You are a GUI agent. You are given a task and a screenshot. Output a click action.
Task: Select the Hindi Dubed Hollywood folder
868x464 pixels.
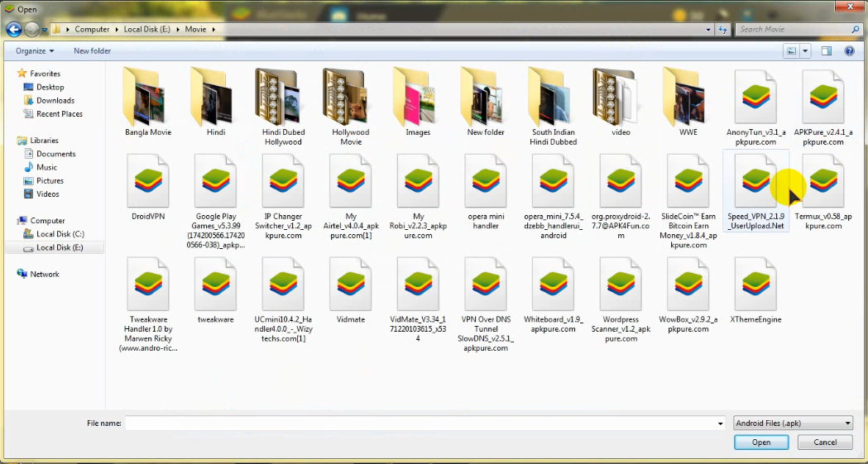click(x=283, y=105)
